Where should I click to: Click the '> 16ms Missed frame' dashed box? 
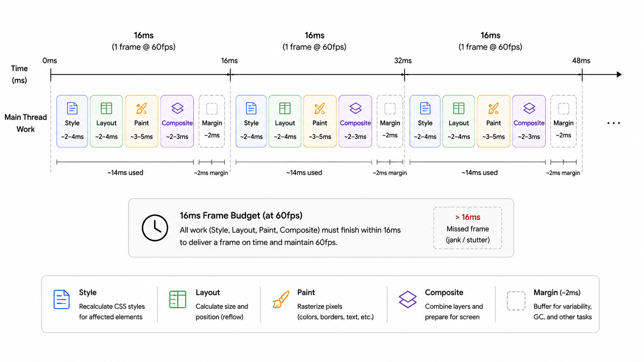(468, 228)
